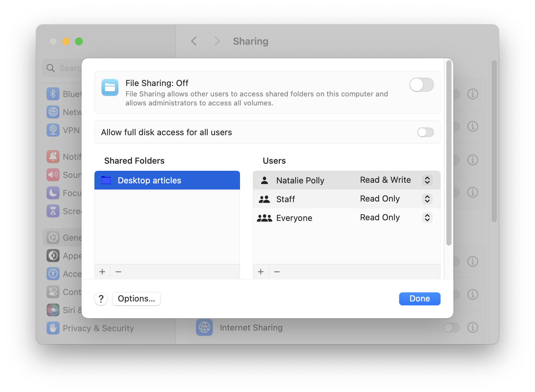Enable File Sharing
Image resolution: width=535 pixels, height=392 pixels.
pyautogui.click(x=421, y=85)
